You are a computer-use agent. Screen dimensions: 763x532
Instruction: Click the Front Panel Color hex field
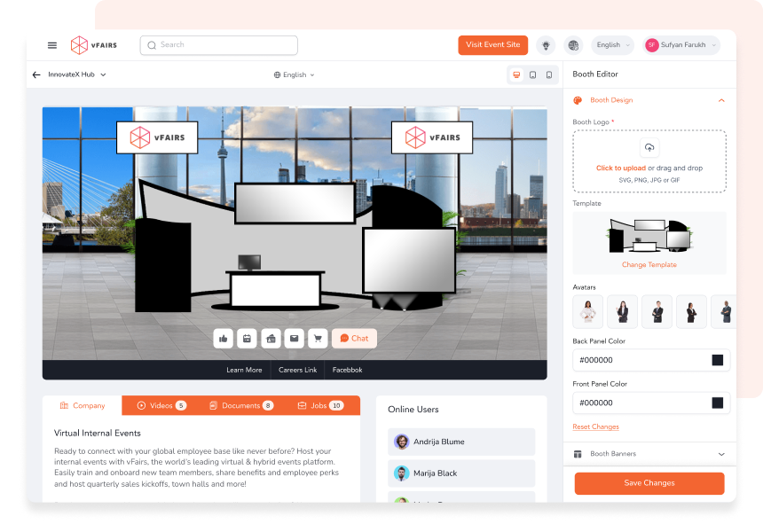pyautogui.click(x=651, y=403)
